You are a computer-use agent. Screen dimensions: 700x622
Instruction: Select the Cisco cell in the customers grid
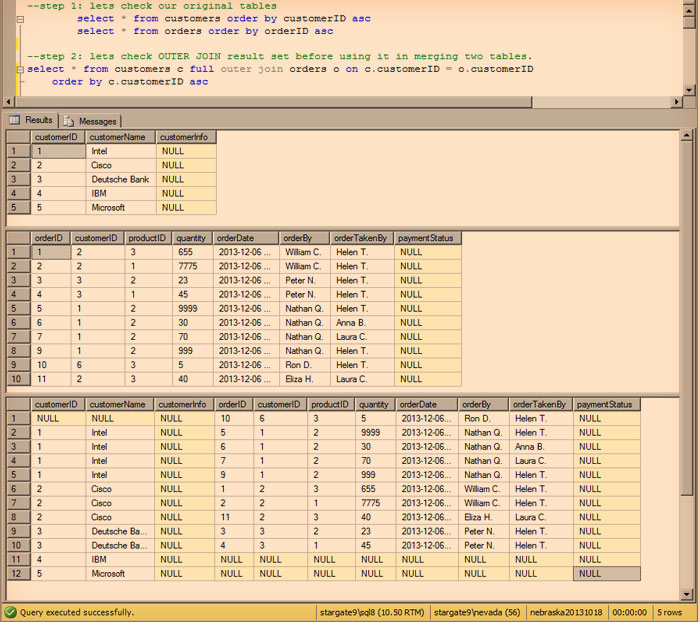121,165
